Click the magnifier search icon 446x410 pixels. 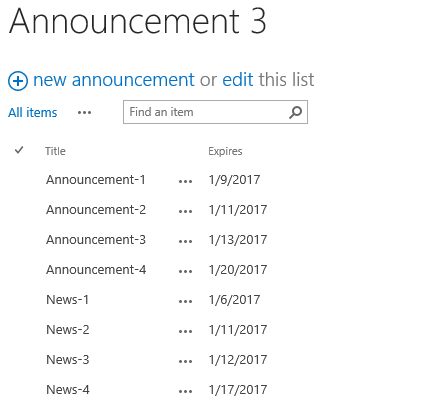295,112
